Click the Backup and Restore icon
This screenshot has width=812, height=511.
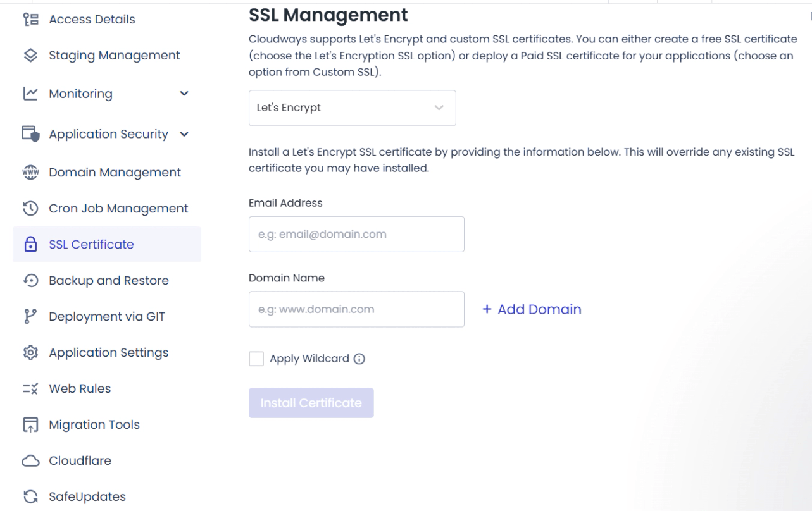[30, 280]
